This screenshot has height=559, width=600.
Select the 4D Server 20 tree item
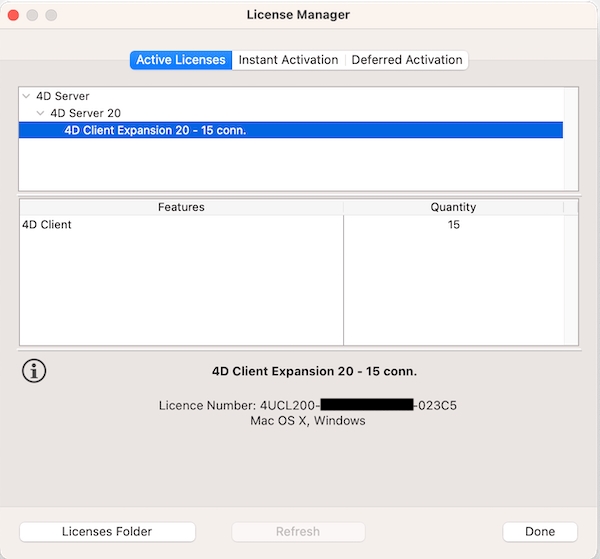click(x=85, y=114)
